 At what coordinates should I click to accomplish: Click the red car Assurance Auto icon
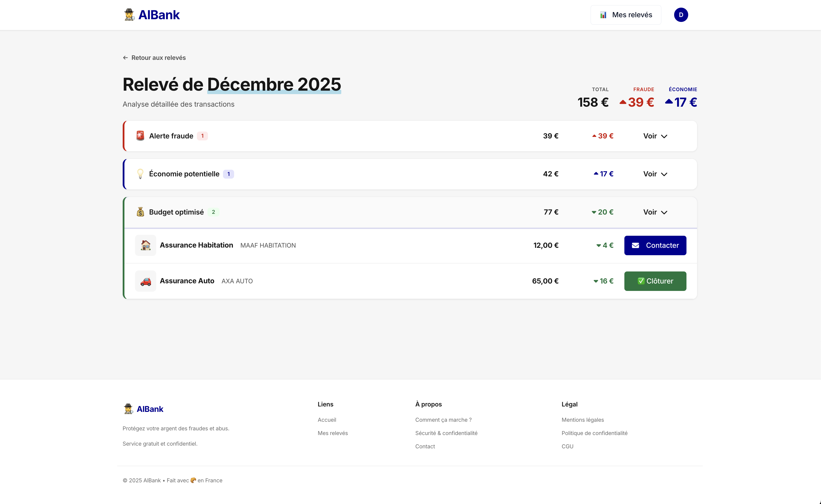146,281
